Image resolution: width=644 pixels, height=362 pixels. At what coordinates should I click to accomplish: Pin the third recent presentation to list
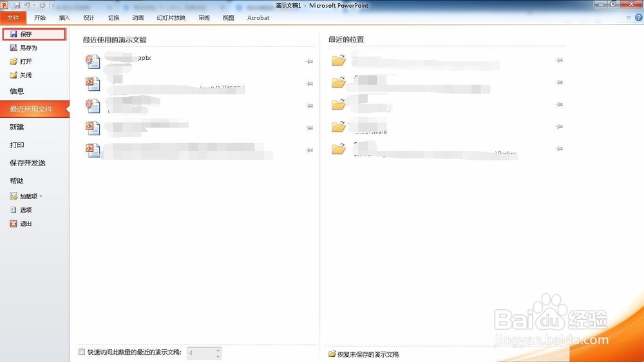click(309, 106)
